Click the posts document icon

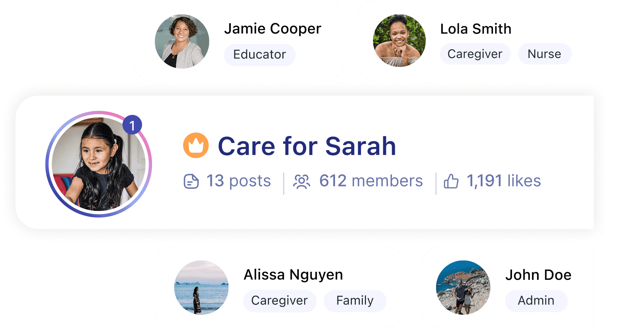tap(191, 181)
